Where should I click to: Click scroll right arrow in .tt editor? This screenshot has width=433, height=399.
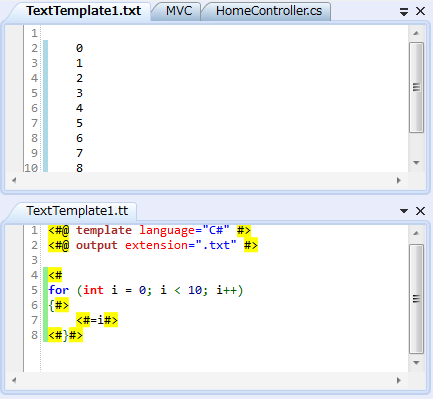(399, 380)
